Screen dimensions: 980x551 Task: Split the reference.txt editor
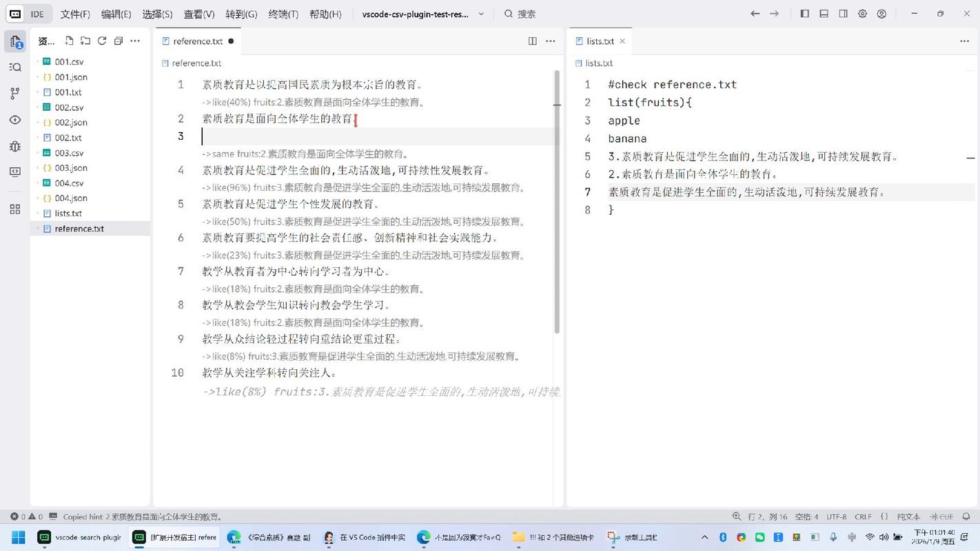(533, 41)
